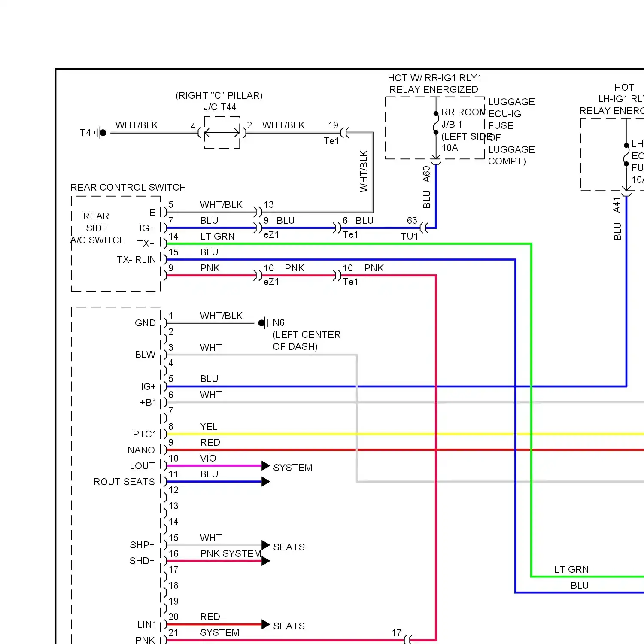Click the REAR SIDE A/C SWITCH text
Screen dimensions: 644x644
98,228
